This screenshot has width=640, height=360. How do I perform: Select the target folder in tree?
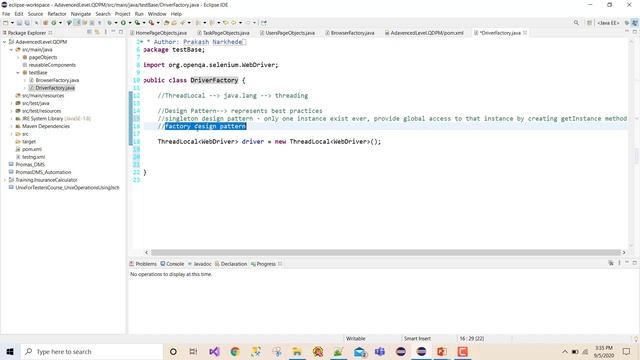[x=29, y=142]
